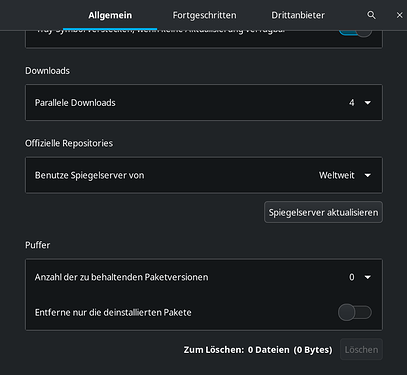Click the Parallele Downloads label
407x375 pixels.
pyautogui.click(x=75, y=103)
